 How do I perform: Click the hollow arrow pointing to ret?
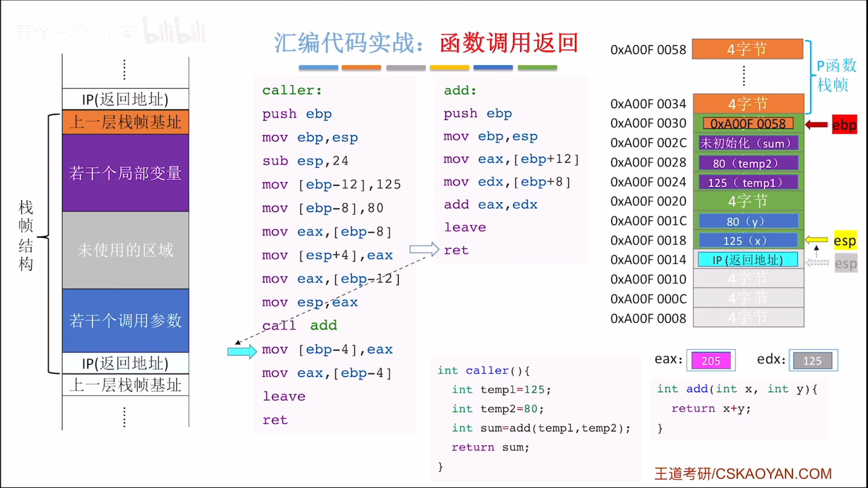(x=424, y=250)
